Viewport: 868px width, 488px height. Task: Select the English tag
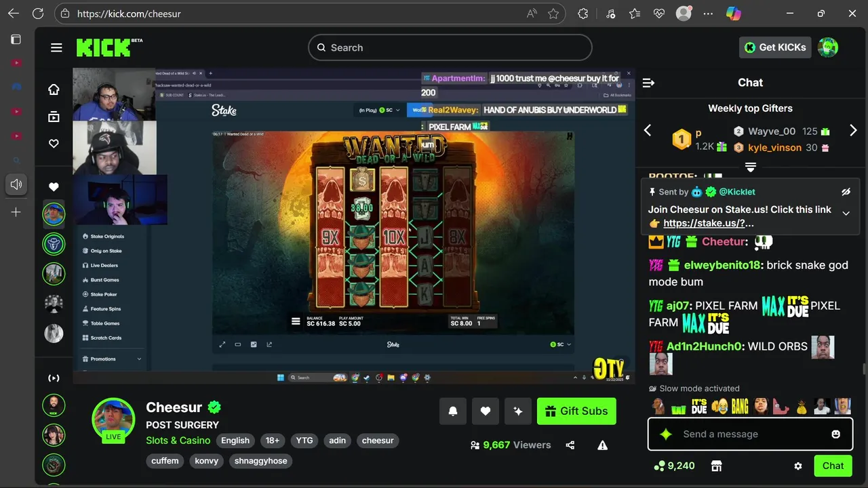click(x=235, y=441)
